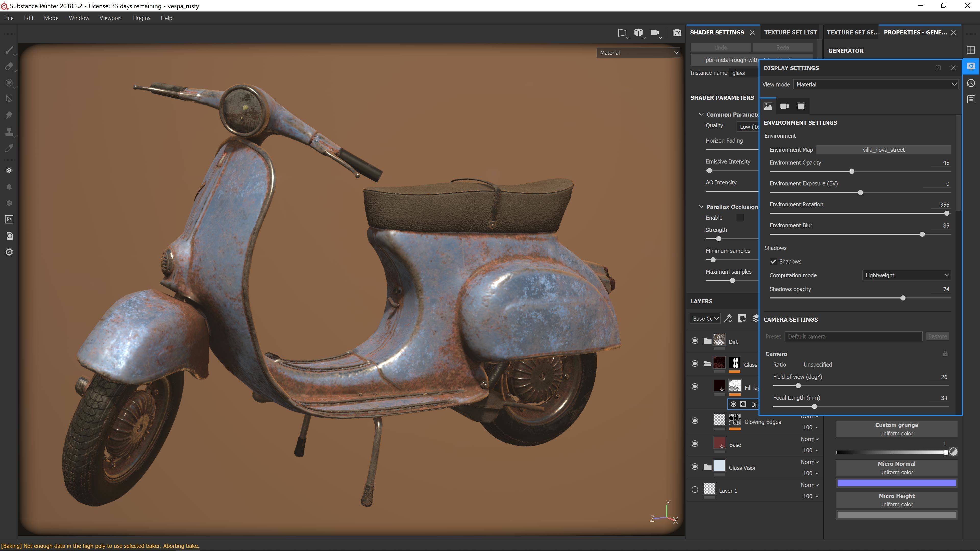The width and height of the screenshot is (980, 551).
Task: Click the Custom grunge uniform color button
Action: coord(896,429)
